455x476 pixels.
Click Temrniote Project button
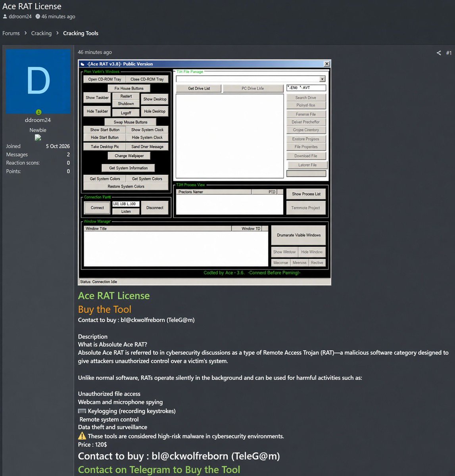306,208
